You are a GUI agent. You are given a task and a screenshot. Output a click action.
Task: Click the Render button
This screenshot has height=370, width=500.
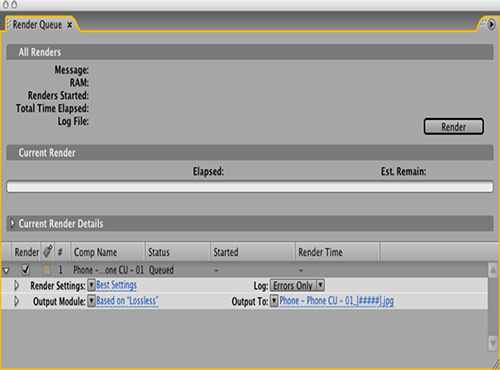pyautogui.click(x=453, y=126)
